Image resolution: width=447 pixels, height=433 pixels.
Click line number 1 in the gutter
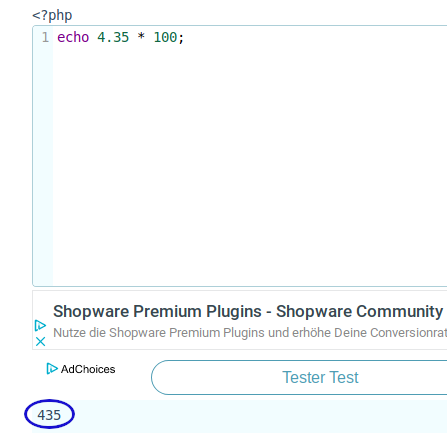[45, 37]
